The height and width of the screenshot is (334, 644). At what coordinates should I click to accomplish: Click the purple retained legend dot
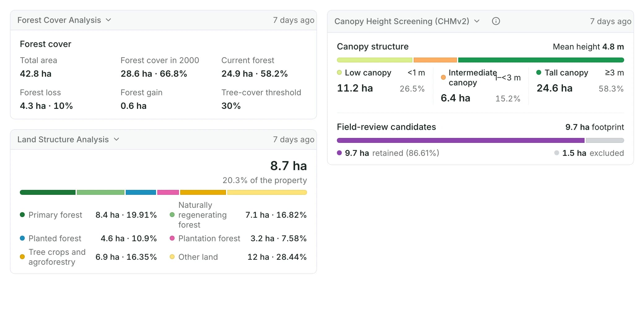[339, 153]
